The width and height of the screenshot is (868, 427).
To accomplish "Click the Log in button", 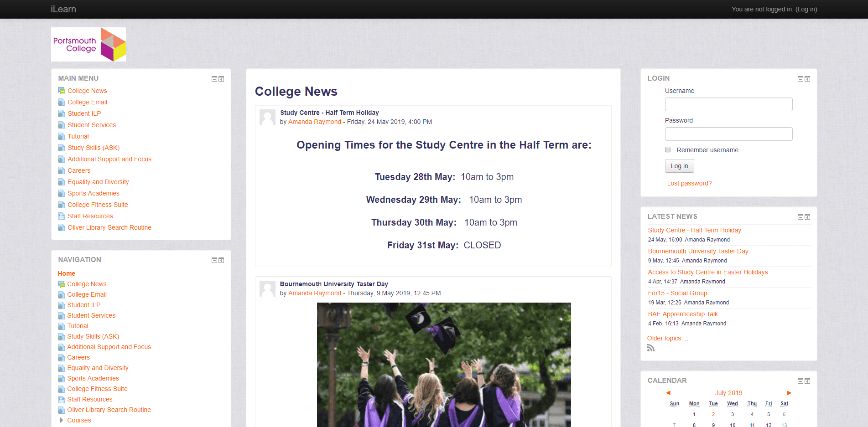I will click(x=679, y=166).
